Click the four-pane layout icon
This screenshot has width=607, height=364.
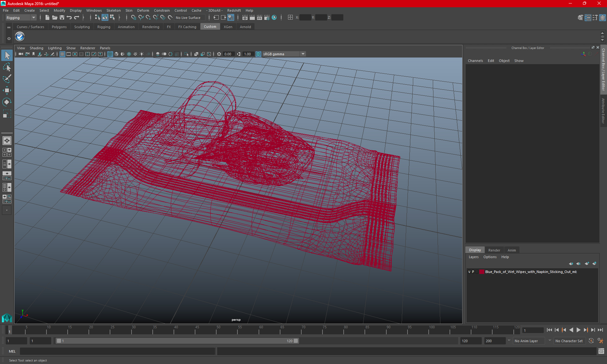[7, 152]
